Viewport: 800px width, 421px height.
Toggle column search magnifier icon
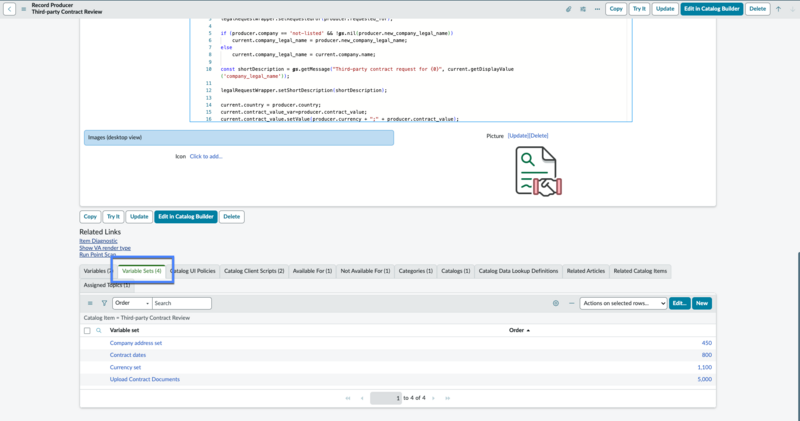point(98,330)
